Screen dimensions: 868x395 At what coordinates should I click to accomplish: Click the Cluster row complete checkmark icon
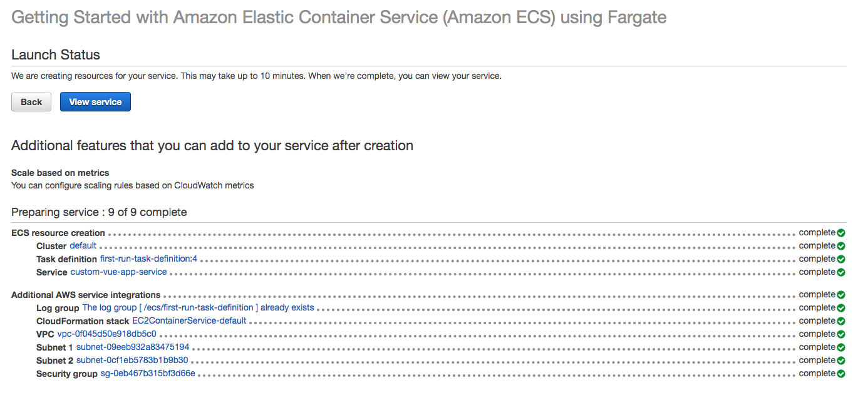point(841,247)
